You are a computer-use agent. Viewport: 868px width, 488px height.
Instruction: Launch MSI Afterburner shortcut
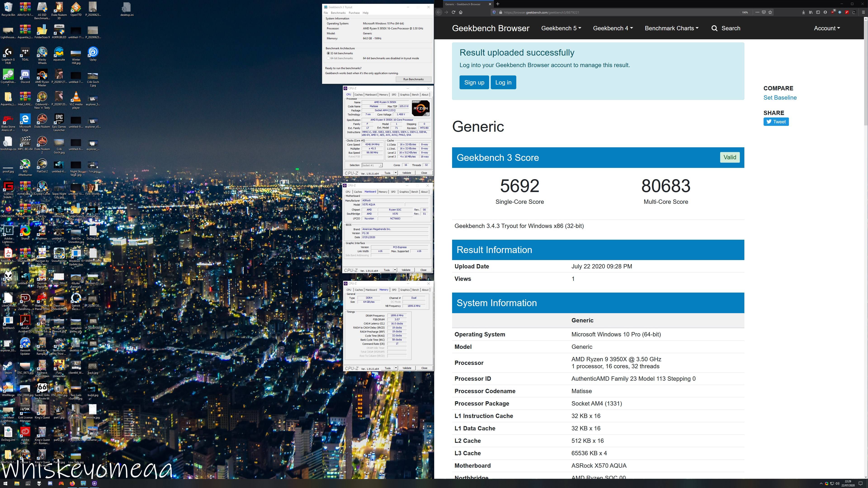pyautogui.click(x=25, y=167)
